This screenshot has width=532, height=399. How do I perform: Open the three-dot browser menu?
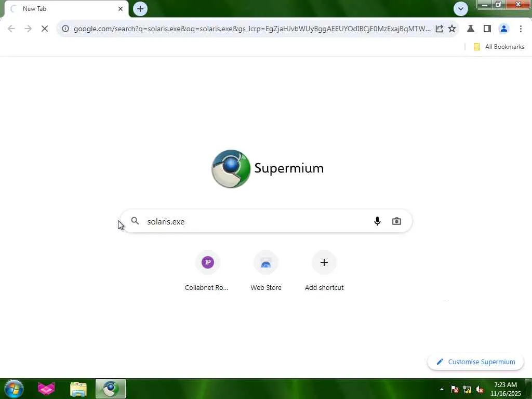(x=521, y=29)
